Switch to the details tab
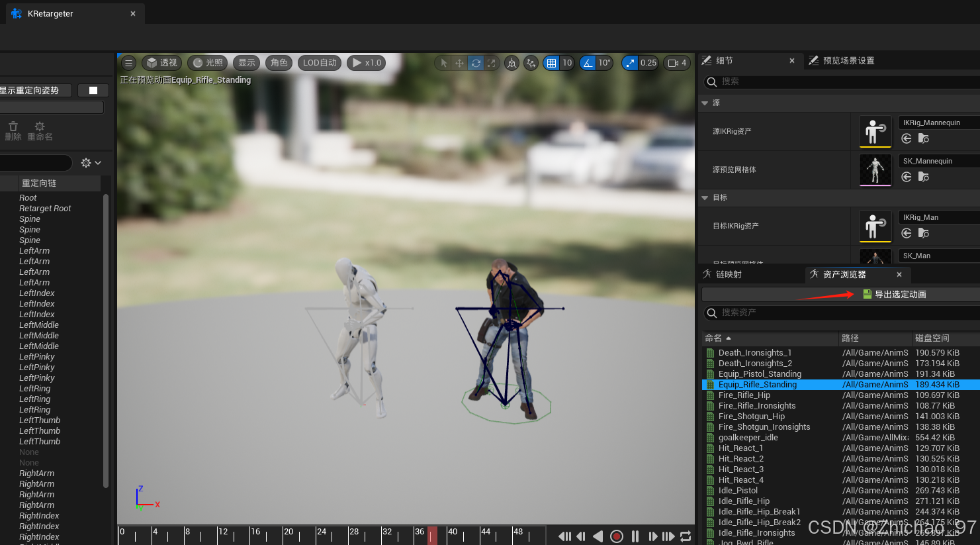 [x=724, y=60]
